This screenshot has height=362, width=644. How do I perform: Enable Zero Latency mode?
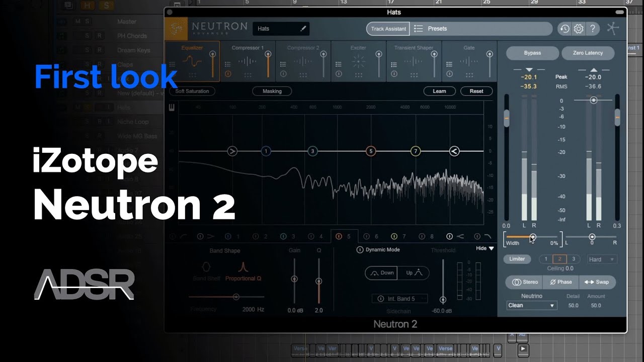point(588,53)
